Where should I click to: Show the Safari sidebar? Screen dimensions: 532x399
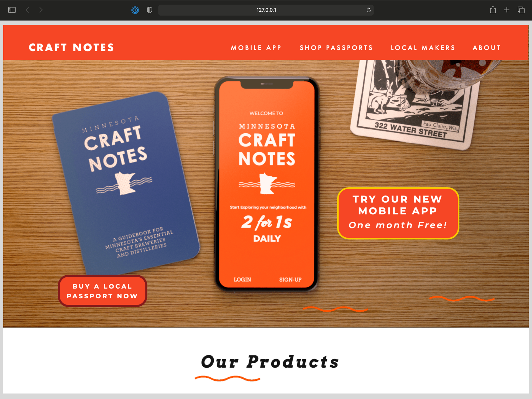[12, 10]
